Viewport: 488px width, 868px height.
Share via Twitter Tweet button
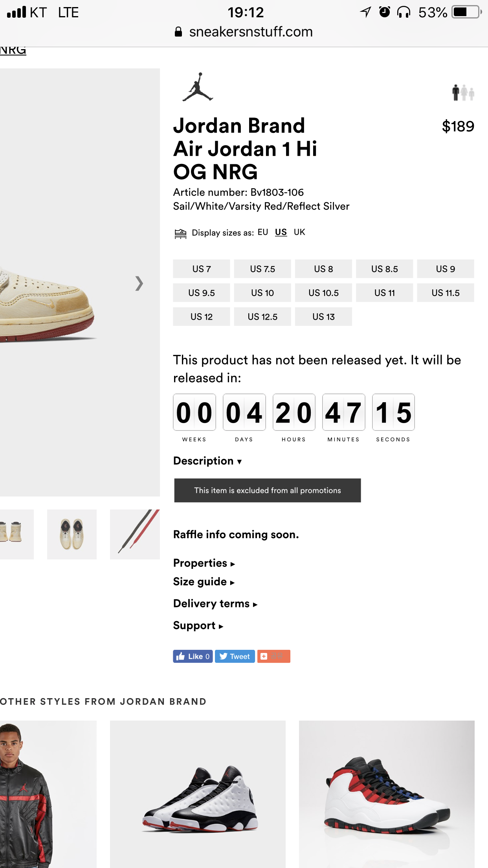235,656
